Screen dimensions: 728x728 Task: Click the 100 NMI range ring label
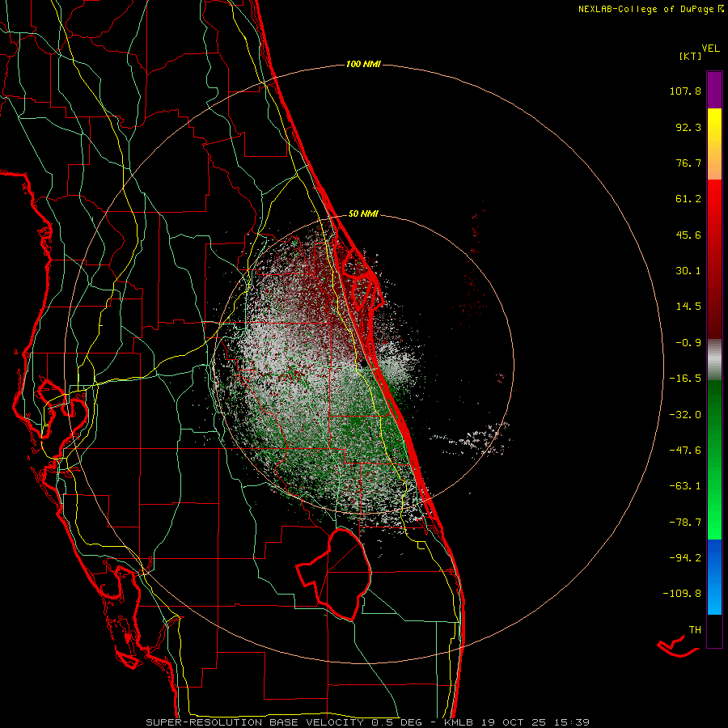pyautogui.click(x=363, y=64)
